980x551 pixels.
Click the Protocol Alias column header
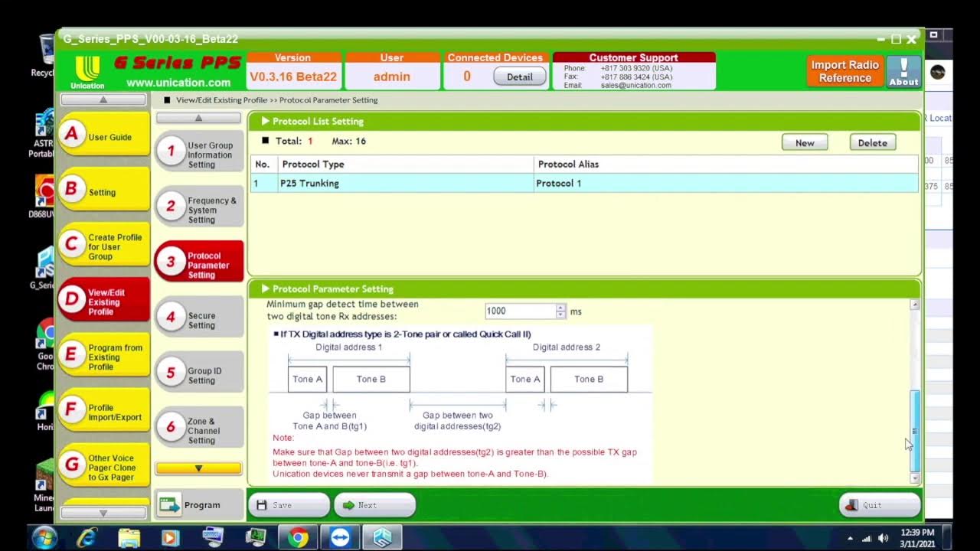point(726,164)
